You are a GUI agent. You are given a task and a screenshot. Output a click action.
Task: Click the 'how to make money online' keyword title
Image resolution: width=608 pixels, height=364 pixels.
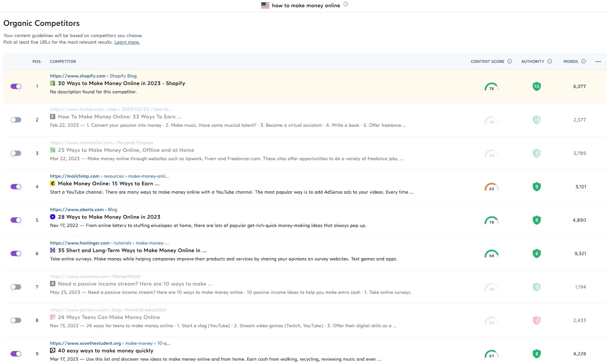pyautogui.click(x=306, y=5)
